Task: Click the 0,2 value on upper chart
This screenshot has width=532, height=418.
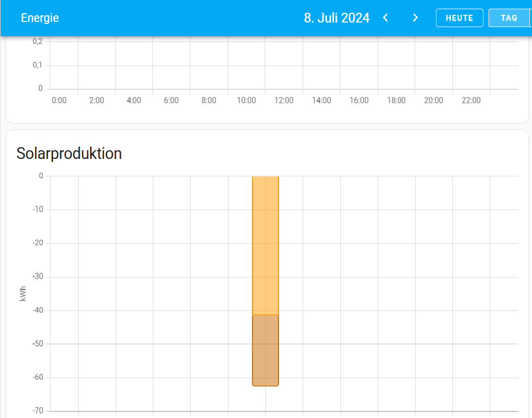Action: (x=38, y=41)
